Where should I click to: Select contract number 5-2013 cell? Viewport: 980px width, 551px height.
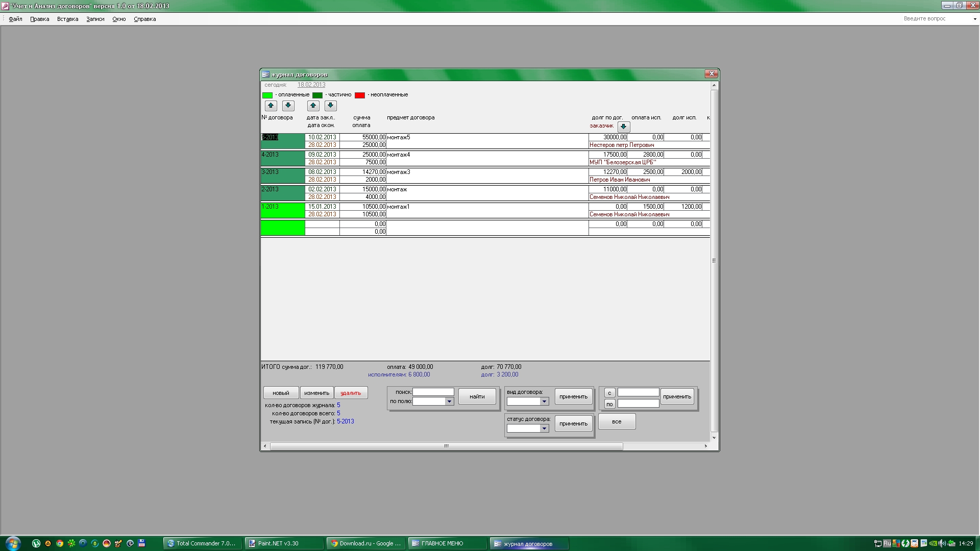point(283,141)
